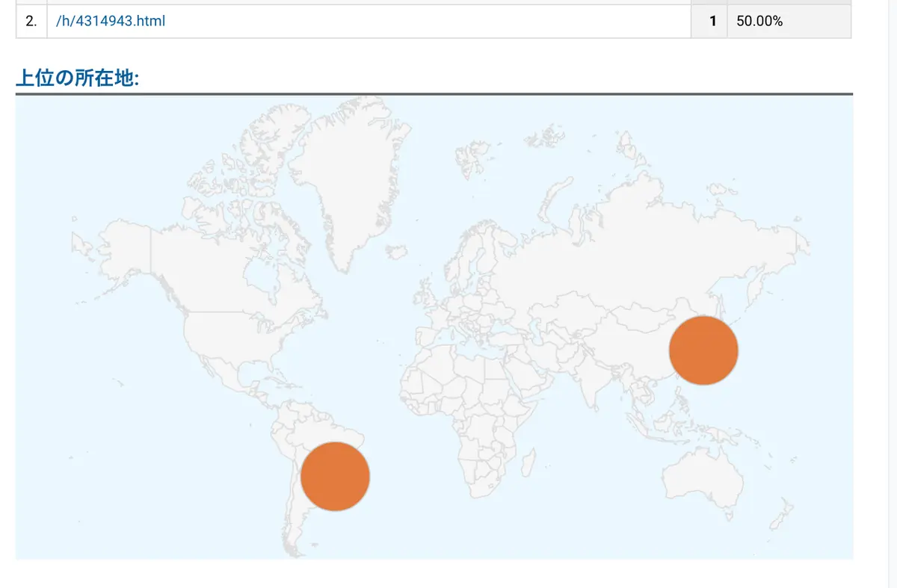Click the bold count value 1 cell
This screenshot has width=897, height=588.
[709, 21]
